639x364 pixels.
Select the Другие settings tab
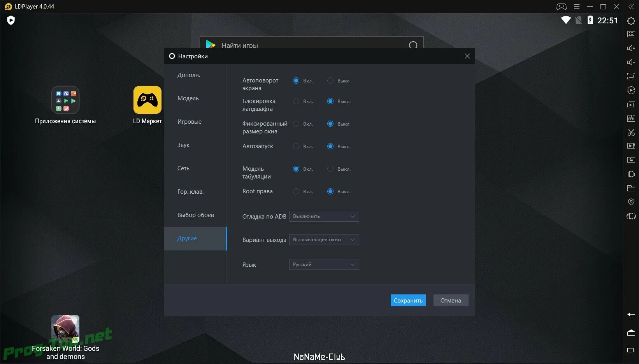click(x=195, y=238)
